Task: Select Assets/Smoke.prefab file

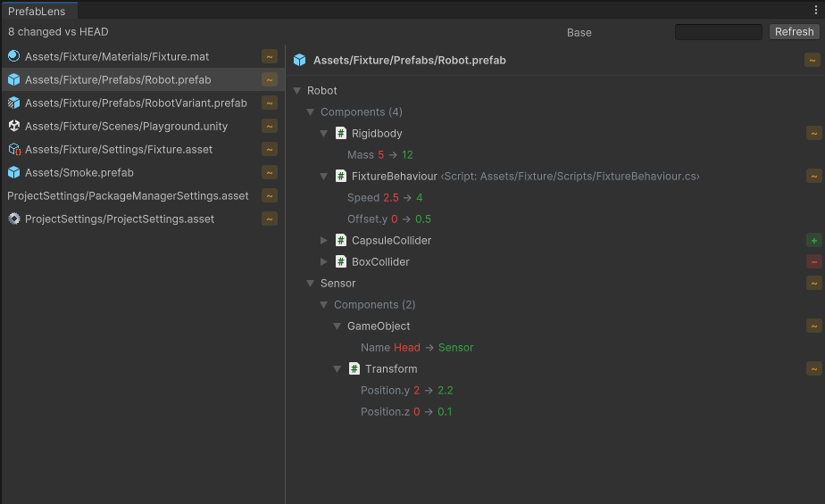Action: (x=143, y=172)
